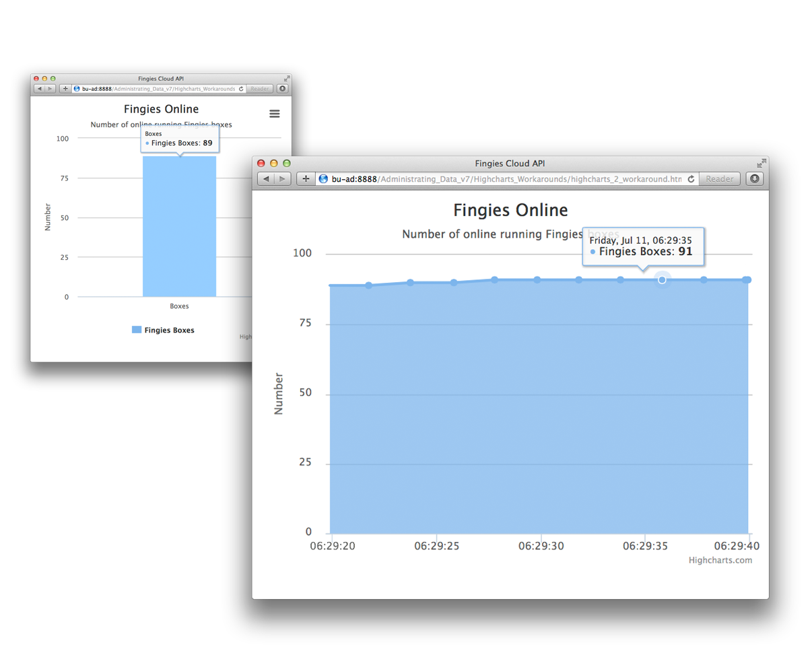Viewport: 812px width, 645px height.
Task: Show downloads in the back Safari window
Action: click(x=282, y=88)
